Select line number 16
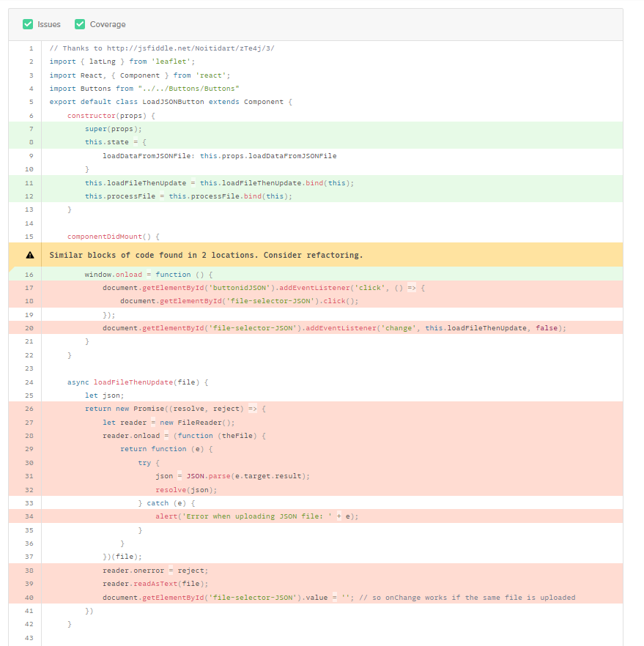Image resolution: width=644 pixels, height=646 pixels. tap(29, 275)
